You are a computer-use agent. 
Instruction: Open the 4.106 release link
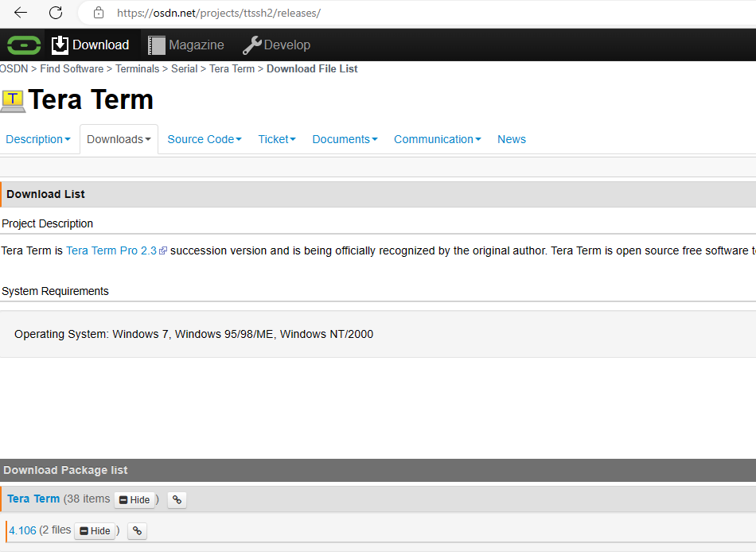[x=22, y=530]
